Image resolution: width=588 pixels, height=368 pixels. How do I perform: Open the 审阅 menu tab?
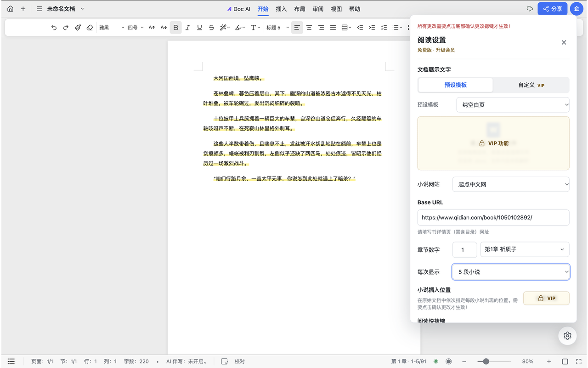pyautogui.click(x=318, y=9)
